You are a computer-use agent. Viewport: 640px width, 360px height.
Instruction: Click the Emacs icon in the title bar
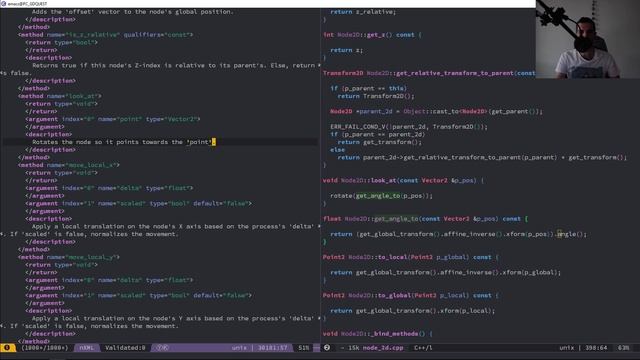coord(3,3)
